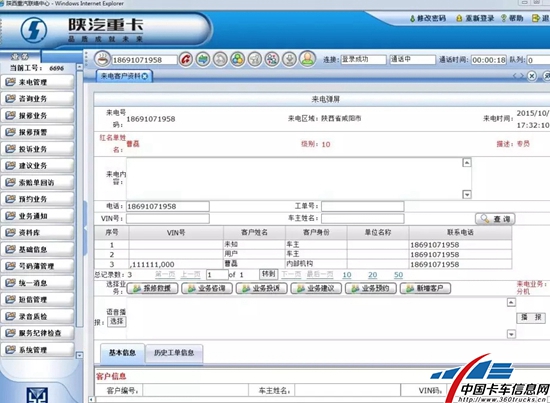
Task: Click the 联系电话 column header
Action: click(460, 232)
